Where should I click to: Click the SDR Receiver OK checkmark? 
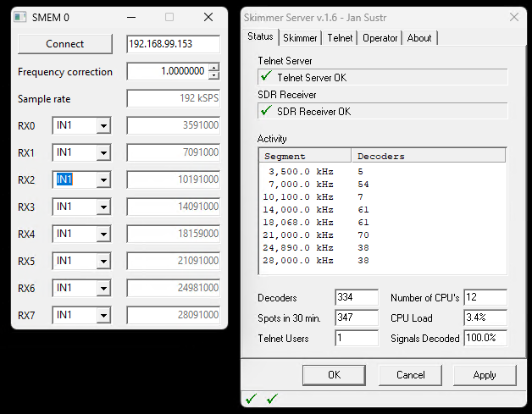point(266,111)
